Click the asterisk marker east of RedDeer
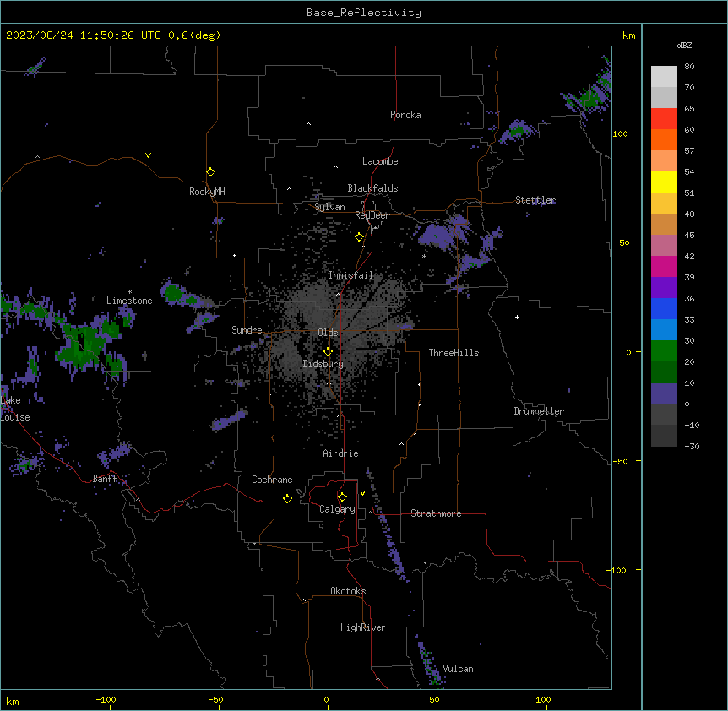 pyautogui.click(x=424, y=257)
